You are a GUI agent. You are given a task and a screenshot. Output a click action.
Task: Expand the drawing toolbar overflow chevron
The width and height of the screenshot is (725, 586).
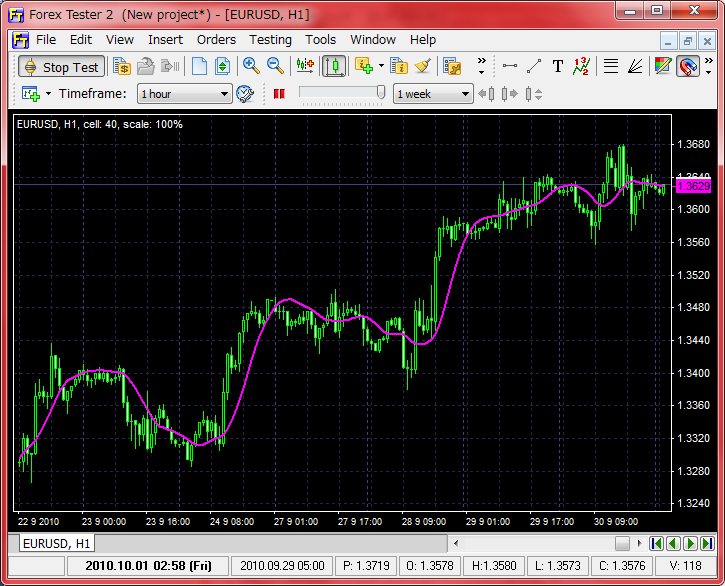708,66
